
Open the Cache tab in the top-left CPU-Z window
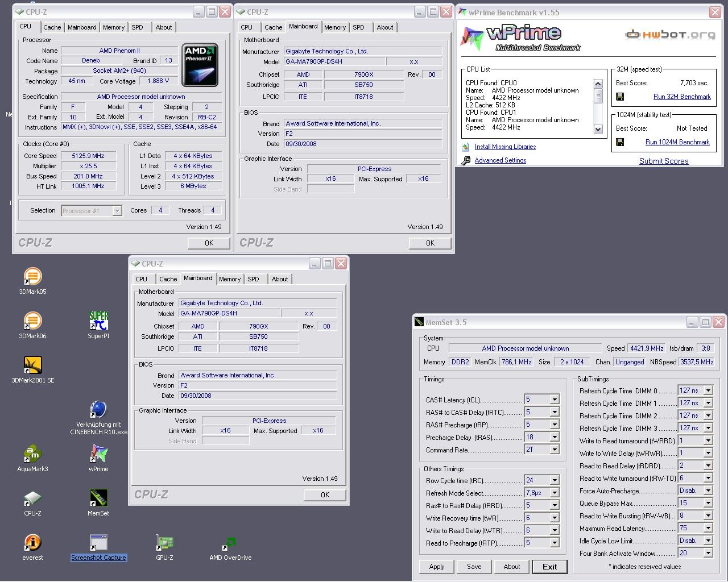click(x=52, y=27)
